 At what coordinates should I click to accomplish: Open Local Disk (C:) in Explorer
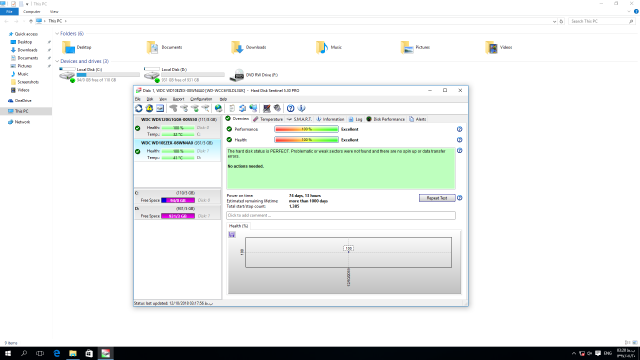99,75
